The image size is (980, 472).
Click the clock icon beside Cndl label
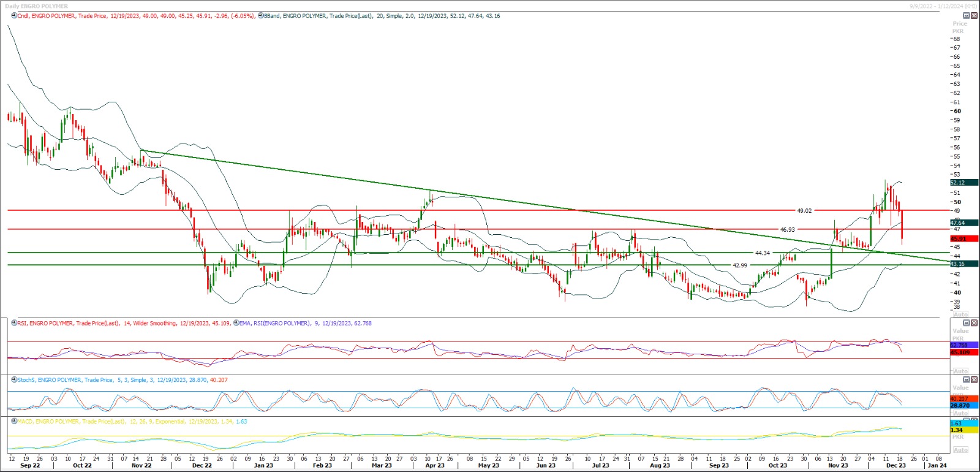pos(14,16)
